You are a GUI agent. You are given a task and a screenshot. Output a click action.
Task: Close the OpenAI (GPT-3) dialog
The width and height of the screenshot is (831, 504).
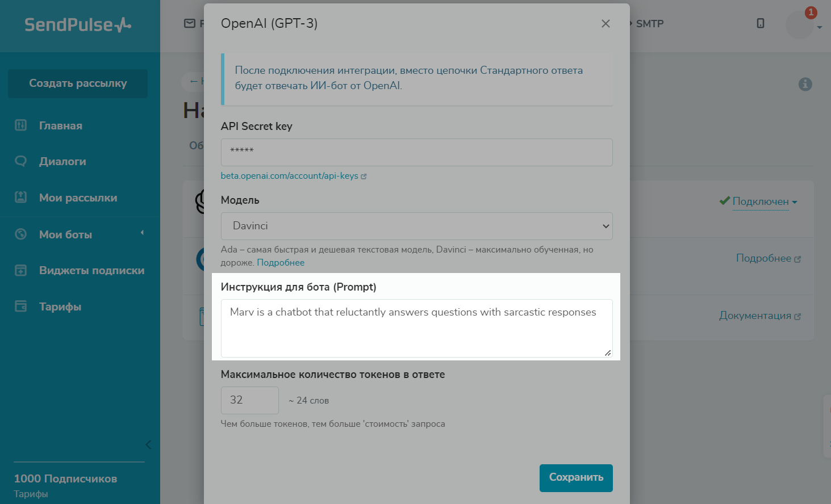tap(605, 23)
